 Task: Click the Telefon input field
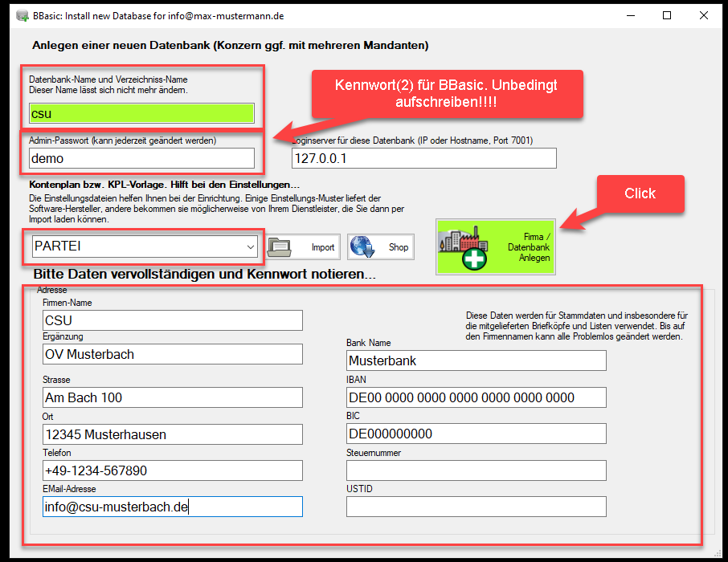172,470
